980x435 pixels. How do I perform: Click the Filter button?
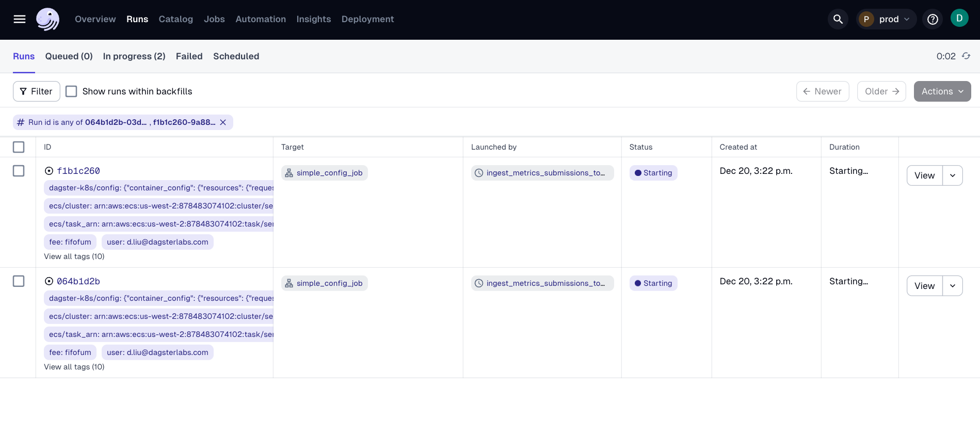coord(36,91)
